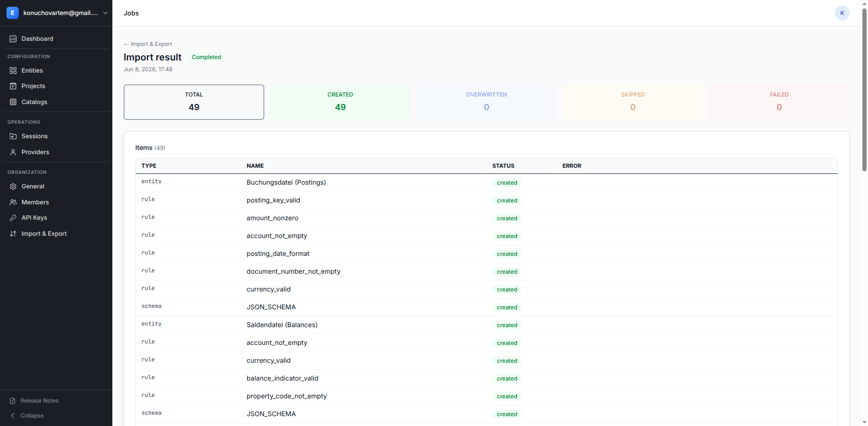Image resolution: width=868 pixels, height=426 pixels.
Task: Go back to Import & Export link
Action: (x=148, y=44)
